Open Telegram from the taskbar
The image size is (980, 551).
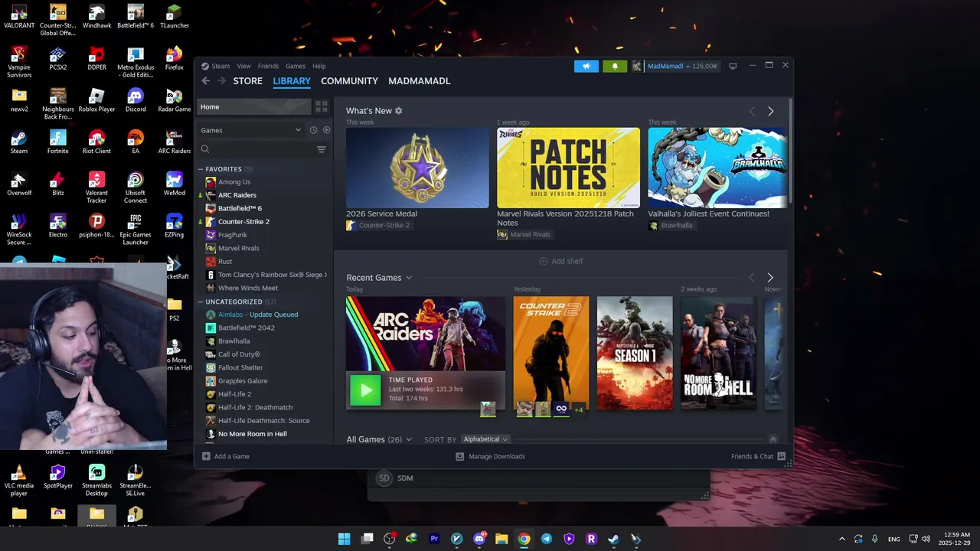pos(546,539)
